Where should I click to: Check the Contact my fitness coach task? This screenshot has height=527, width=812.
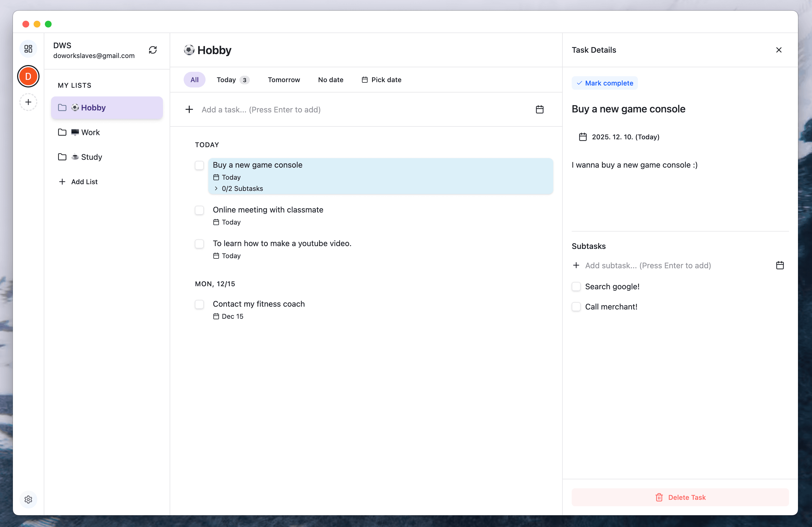[x=199, y=304]
